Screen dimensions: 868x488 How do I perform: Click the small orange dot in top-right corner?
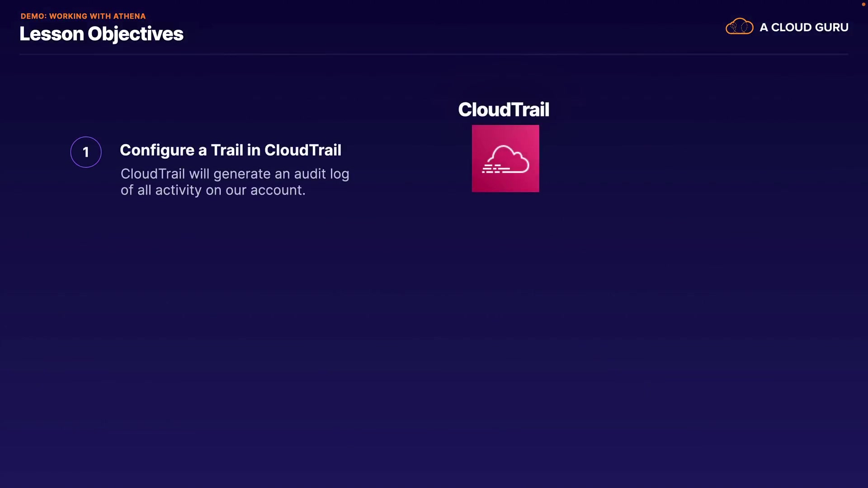863,5
